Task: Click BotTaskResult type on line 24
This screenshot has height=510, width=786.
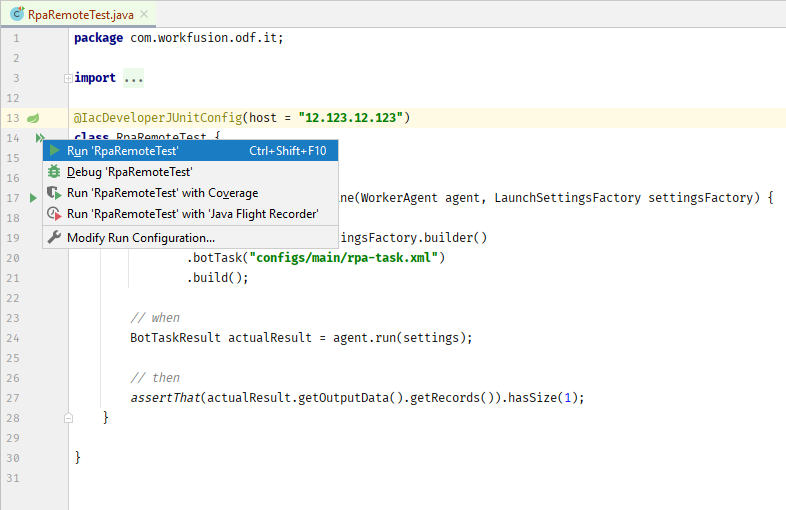Action: (x=175, y=338)
